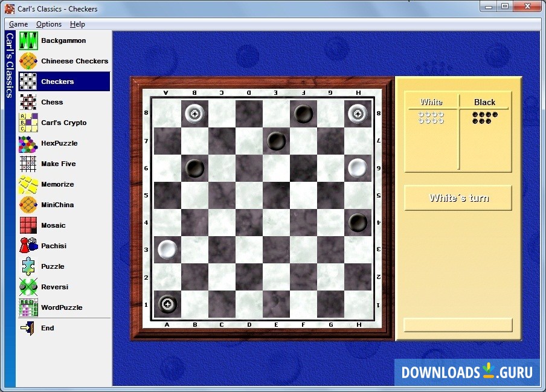The width and height of the screenshot is (546, 392).
Task: Click the black piece on H4
Action: coord(358,222)
